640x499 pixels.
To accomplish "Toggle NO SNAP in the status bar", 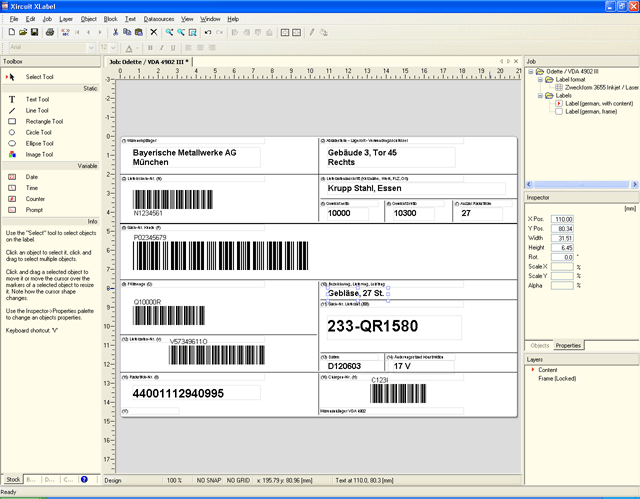I will tap(209, 480).
